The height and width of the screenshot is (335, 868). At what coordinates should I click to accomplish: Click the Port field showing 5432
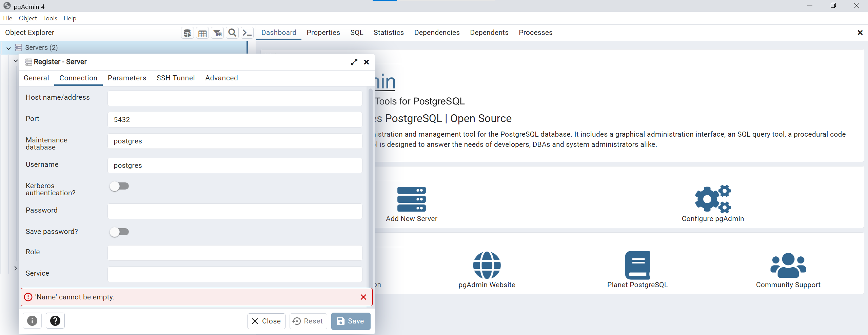pos(235,120)
